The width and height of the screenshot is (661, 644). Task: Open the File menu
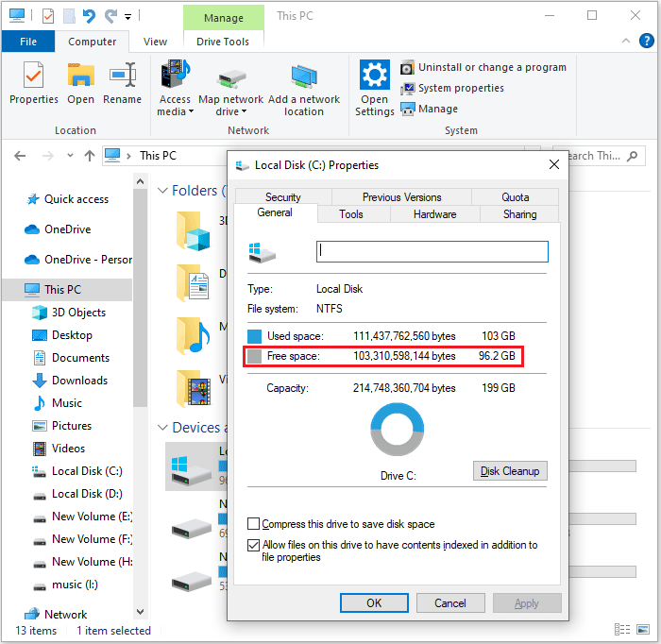[28, 42]
